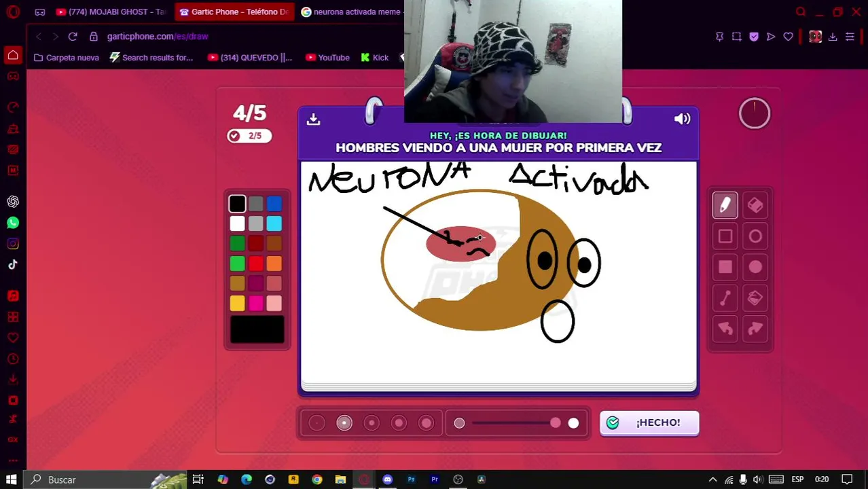
Task: Select the filled rectangle tool
Action: coord(725,267)
